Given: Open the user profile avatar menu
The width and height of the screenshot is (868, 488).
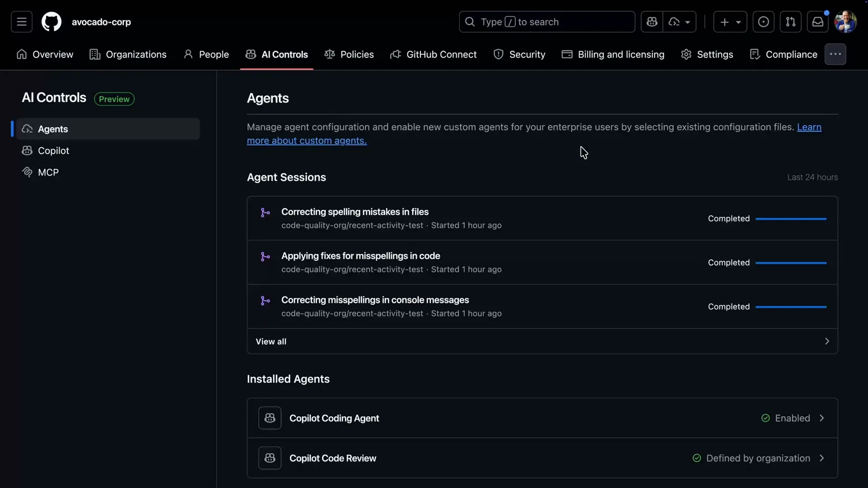Looking at the screenshot, I should (846, 22).
